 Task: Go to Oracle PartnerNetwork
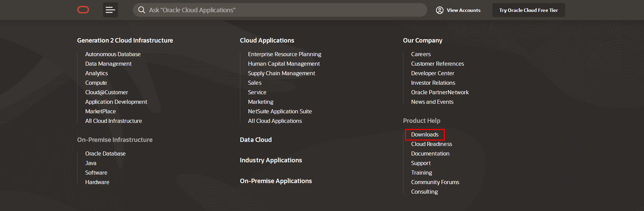440,92
